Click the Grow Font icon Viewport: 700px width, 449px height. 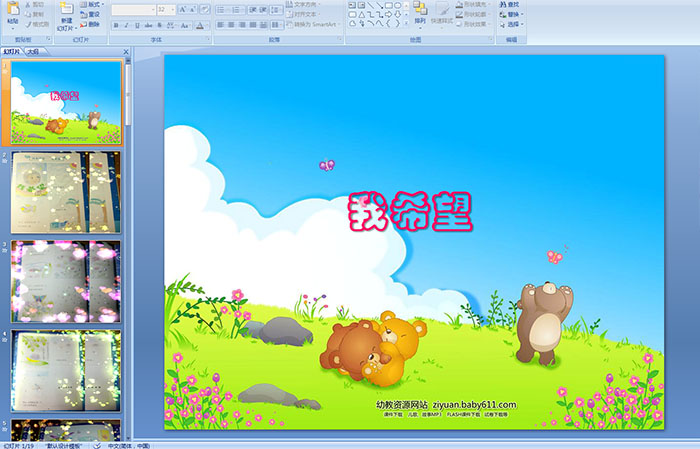coord(183,9)
